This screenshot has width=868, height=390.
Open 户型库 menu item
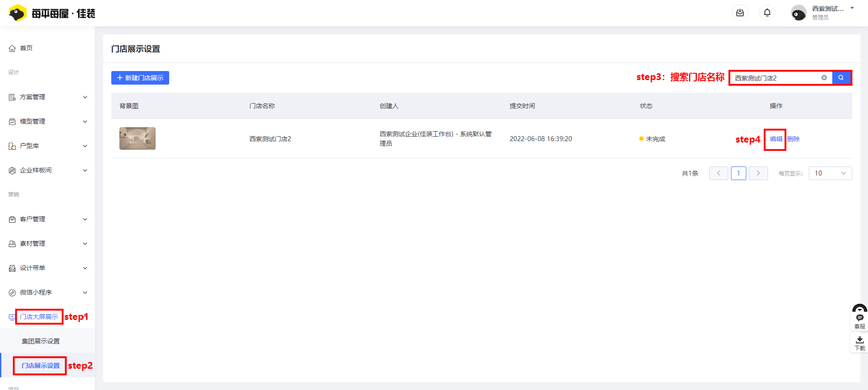pyautogui.click(x=29, y=146)
